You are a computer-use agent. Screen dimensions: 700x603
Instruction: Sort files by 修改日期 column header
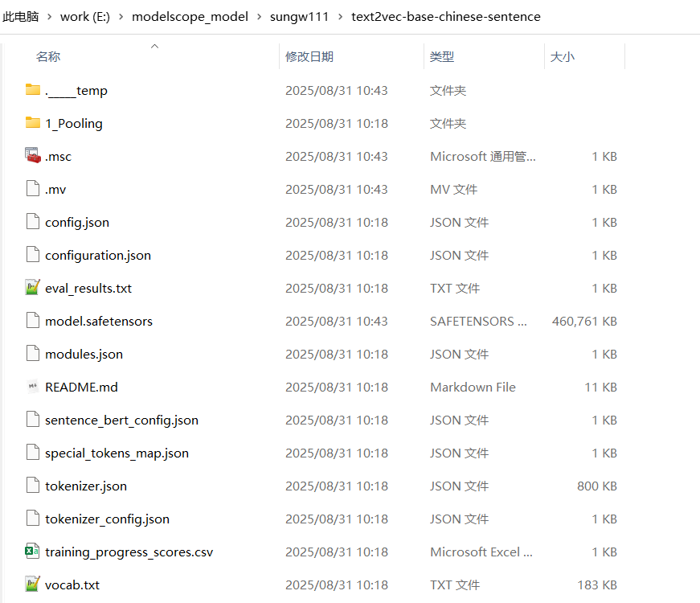309,57
